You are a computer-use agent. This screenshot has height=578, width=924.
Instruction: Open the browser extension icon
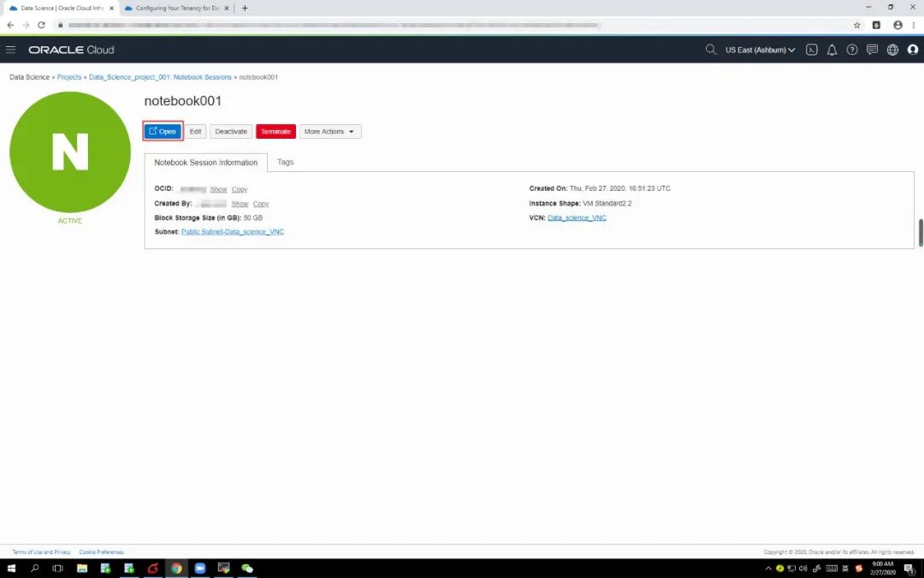[876, 26]
